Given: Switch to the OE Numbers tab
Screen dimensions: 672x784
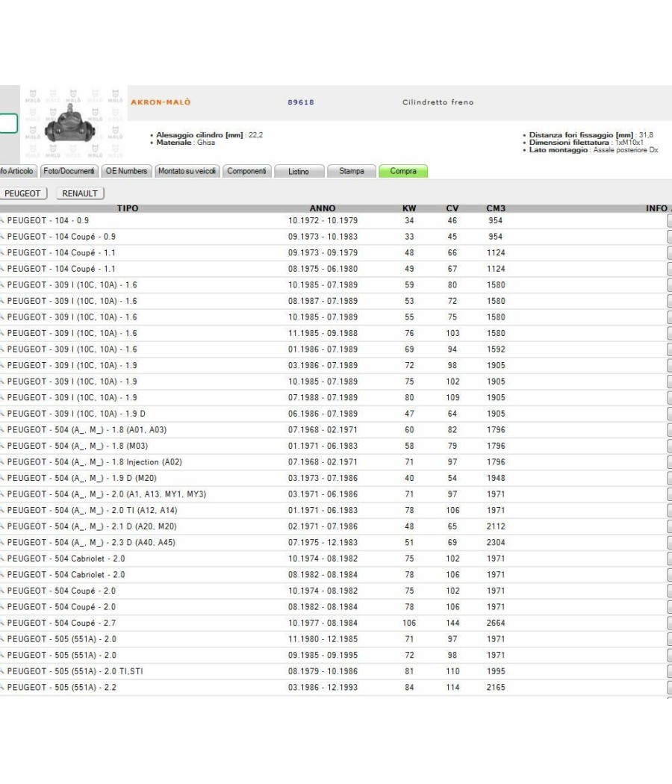Looking at the screenshot, I should tap(126, 171).
